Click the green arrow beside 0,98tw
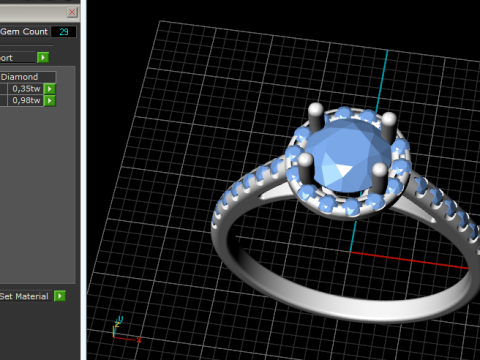Image resolution: width=480 pixels, height=360 pixels. point(50,100)
